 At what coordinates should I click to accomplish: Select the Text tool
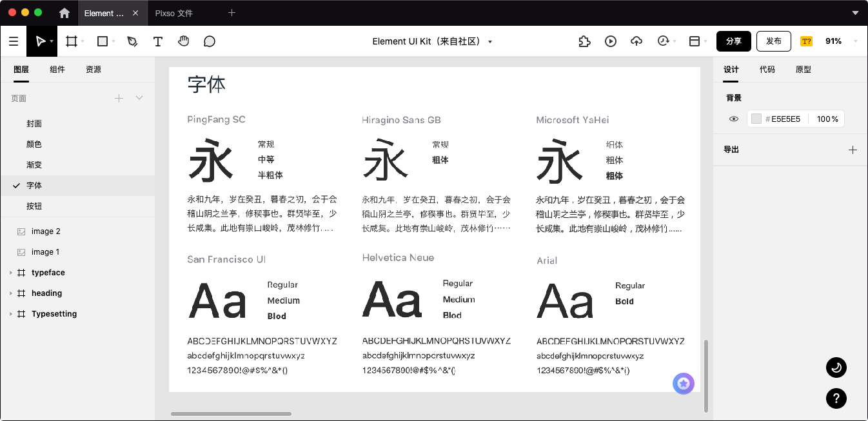tap(158, 41)
